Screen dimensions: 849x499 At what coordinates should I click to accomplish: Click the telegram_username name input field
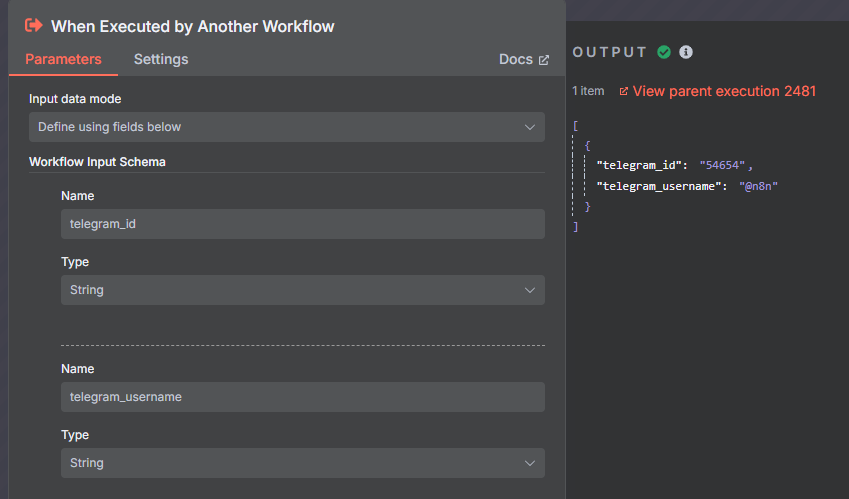click(303, 397)
